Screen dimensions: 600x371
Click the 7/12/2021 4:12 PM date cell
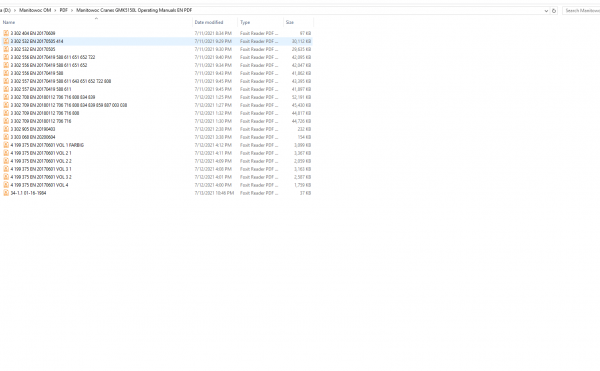click(x=213, y=145)
